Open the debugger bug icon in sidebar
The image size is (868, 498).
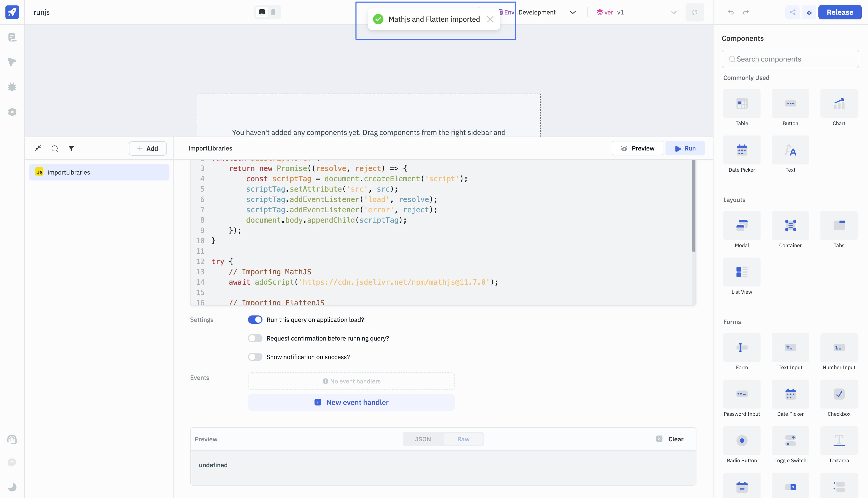coord(12,87)
